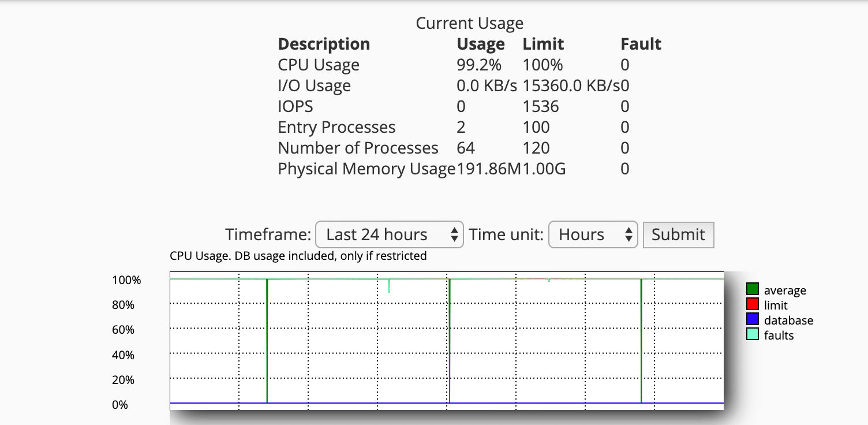Image resolution: width=868 pixels, height=425 pixels.
Task: Click the Current Usage table title
Action: (469, 24)
